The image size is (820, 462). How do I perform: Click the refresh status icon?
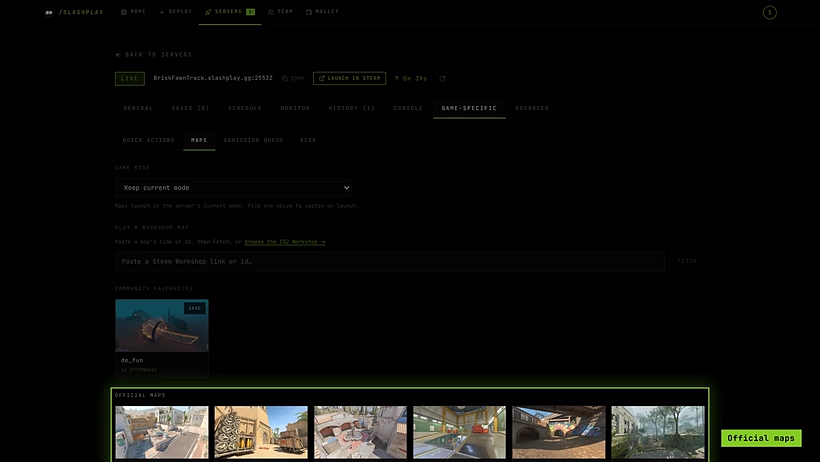pyautogui.click(x=442, y=78)
